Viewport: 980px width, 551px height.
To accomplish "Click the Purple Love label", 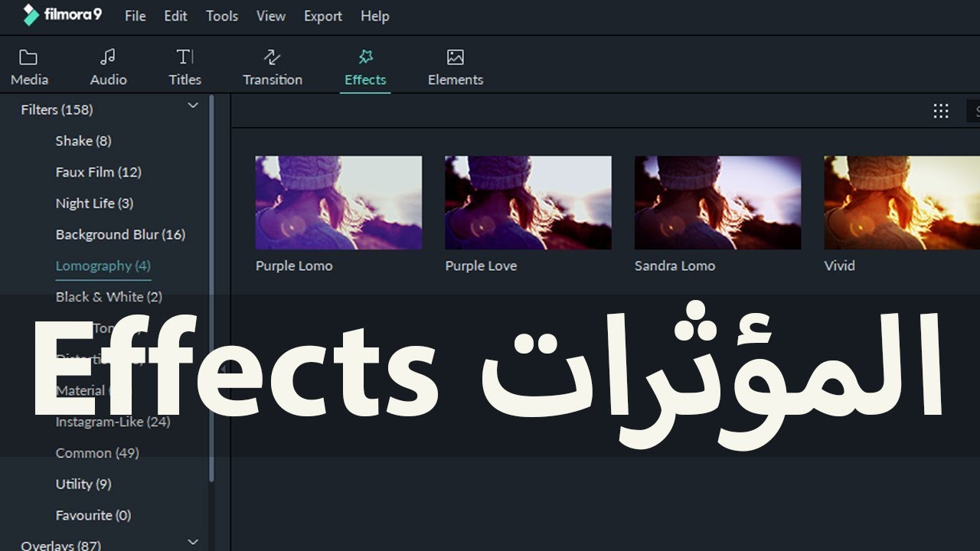I will (x=481, y=266).
